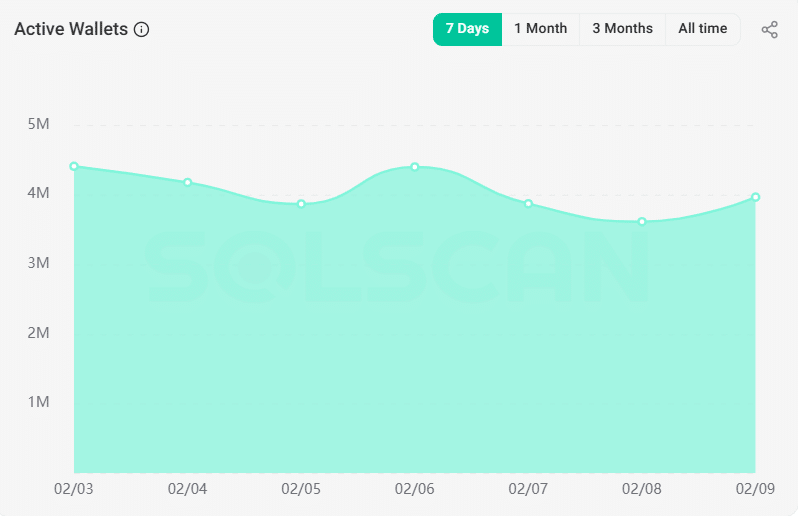
Task: Click the 02/03 data point on the line
Action: pyautogui.click(x=74, y=166)
